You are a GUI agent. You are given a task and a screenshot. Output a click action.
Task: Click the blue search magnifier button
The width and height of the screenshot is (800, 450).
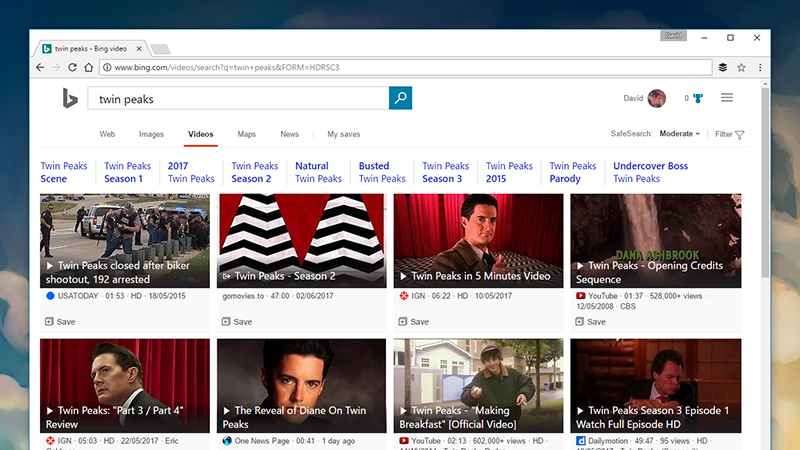click(x=401, y=98)
